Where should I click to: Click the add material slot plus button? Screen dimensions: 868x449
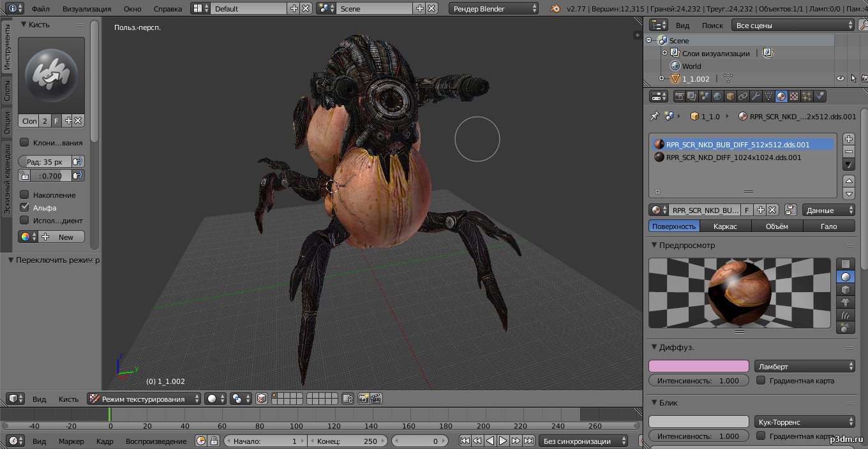[849, 139]
